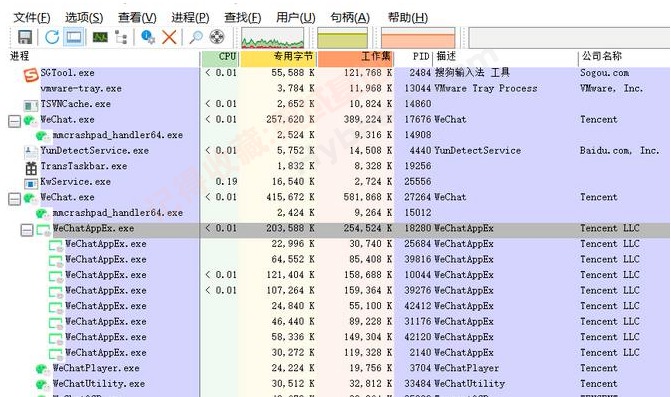This screenshot has height=397, width=671.
Task: Click the Baidu.com, Inc. company cell
Action: click(x=620, y=151)
